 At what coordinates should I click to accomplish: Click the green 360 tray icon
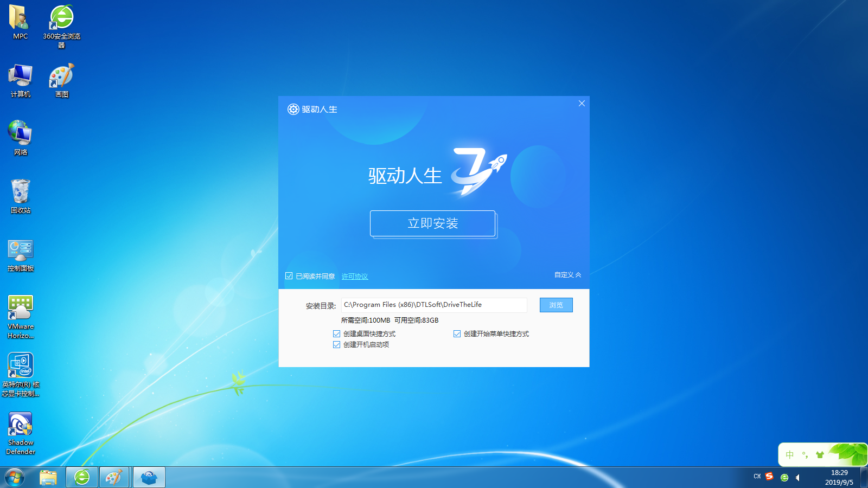784,478
